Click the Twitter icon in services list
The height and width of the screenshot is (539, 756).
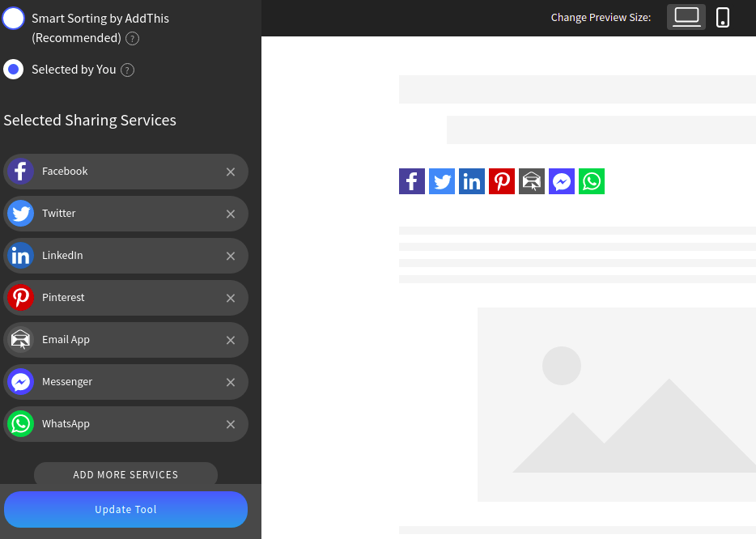pos(21,213)
